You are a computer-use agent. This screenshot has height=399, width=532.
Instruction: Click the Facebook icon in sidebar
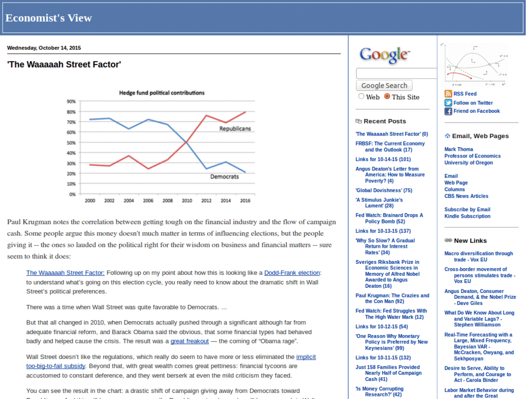coord(448,111)
